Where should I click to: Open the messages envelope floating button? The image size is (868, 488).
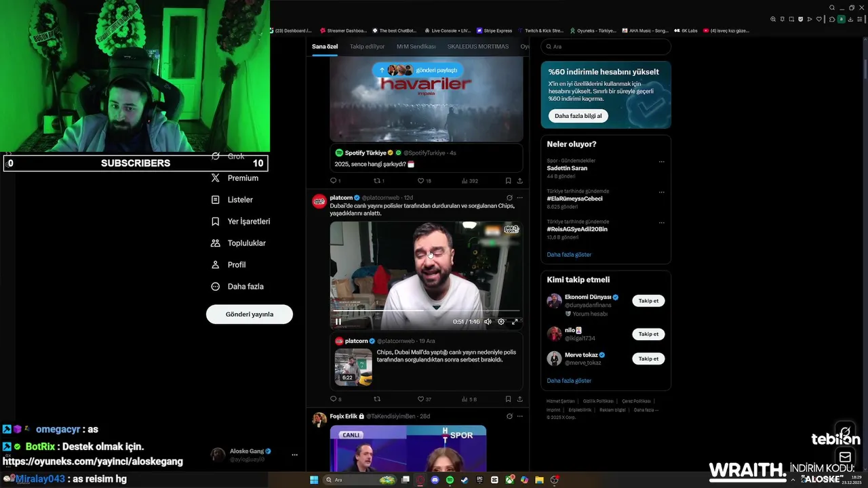point(845,457)
